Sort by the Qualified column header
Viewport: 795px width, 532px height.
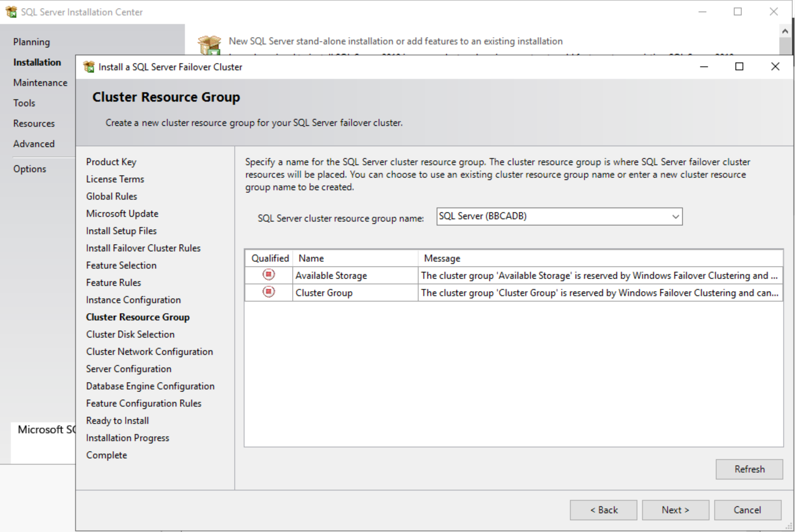[x=270, y=258]
